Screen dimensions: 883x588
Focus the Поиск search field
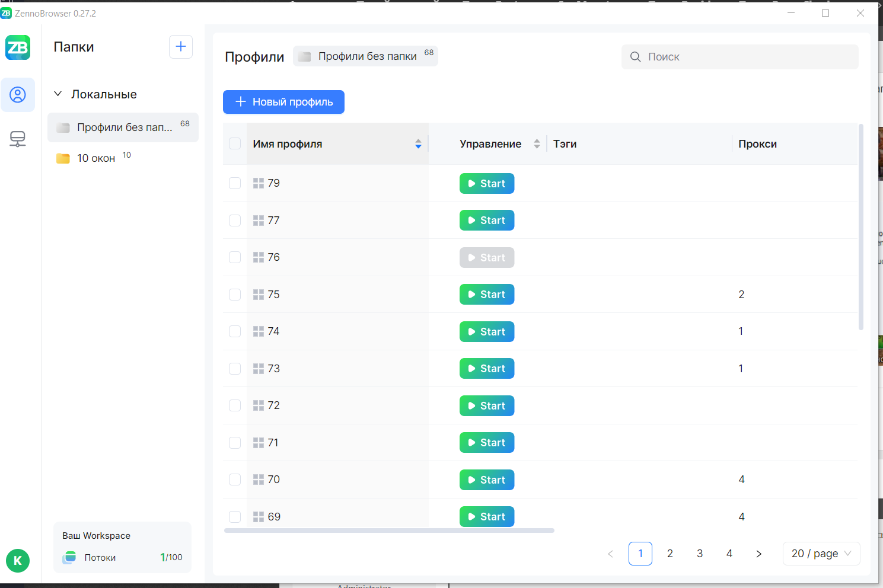(740, 57)
